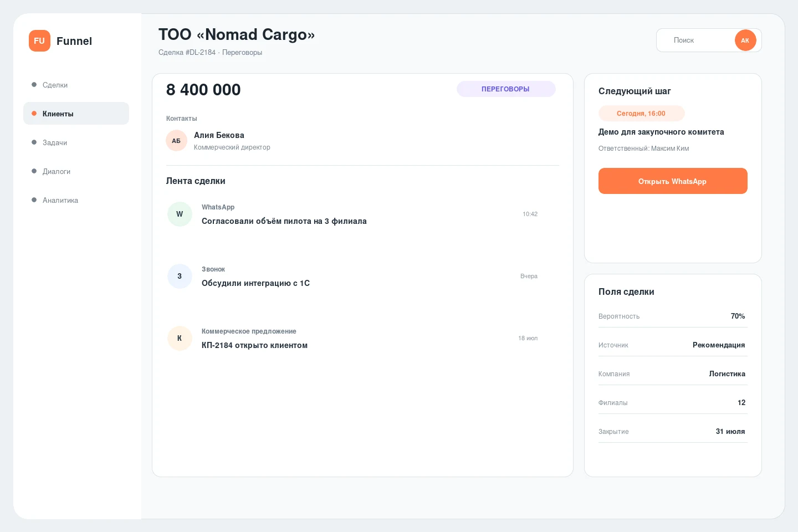Click the АБ contact avatar of Алия Бекова
The image size is (798, 532).
coord(176,141)
